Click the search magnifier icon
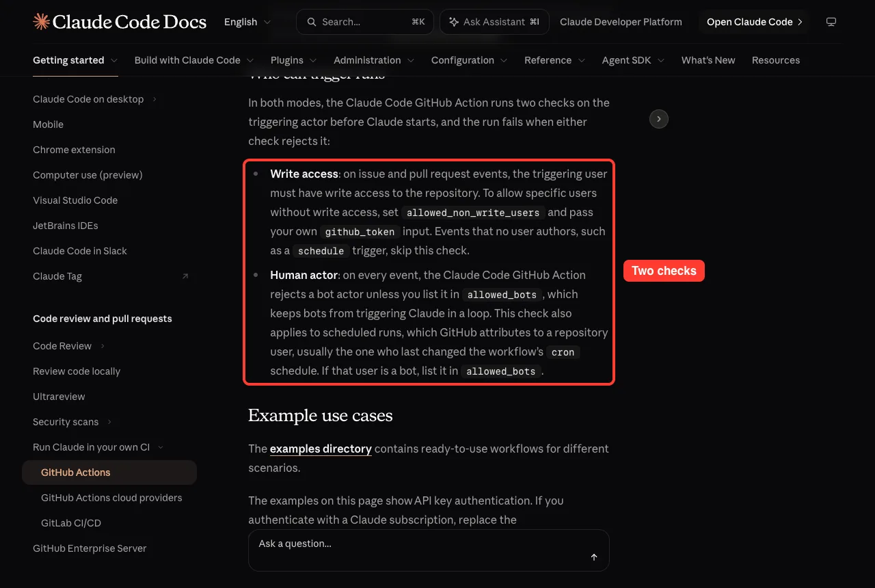 point(311,22)
